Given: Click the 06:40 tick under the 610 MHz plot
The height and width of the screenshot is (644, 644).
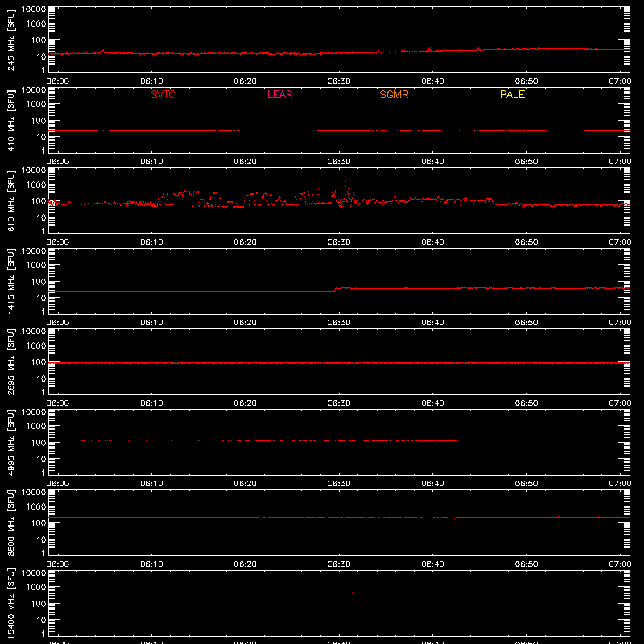Looking at the screenshot, I should pos(432,242).
